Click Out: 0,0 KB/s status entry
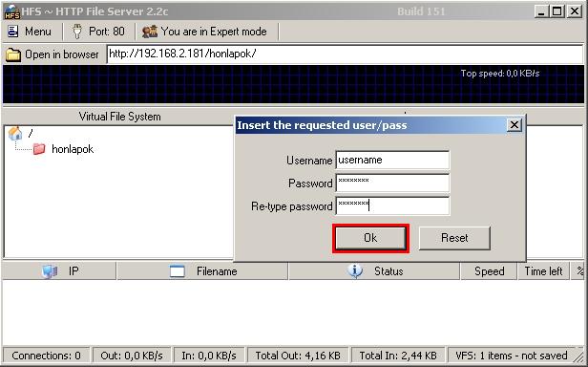The height and width of the screenshot is (367, 588). [132, 356]
